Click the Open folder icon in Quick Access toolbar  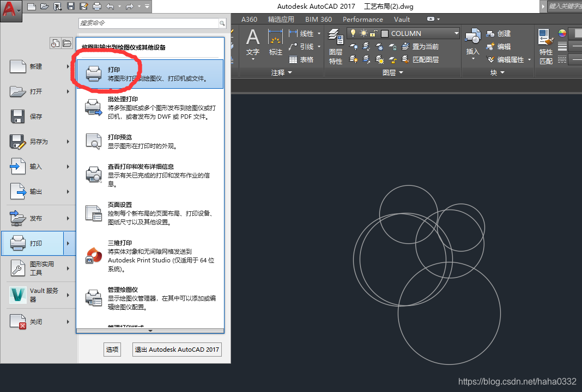(x=45, y=7)
